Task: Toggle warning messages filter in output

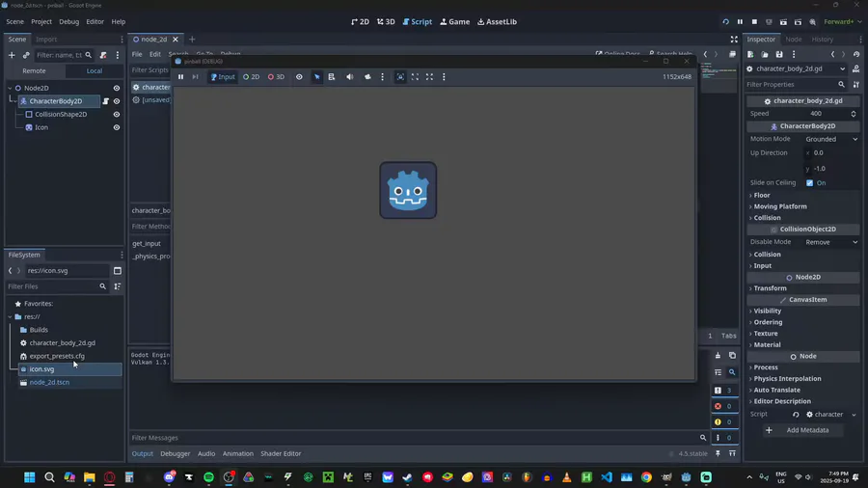Action: (x=724, y=422)
